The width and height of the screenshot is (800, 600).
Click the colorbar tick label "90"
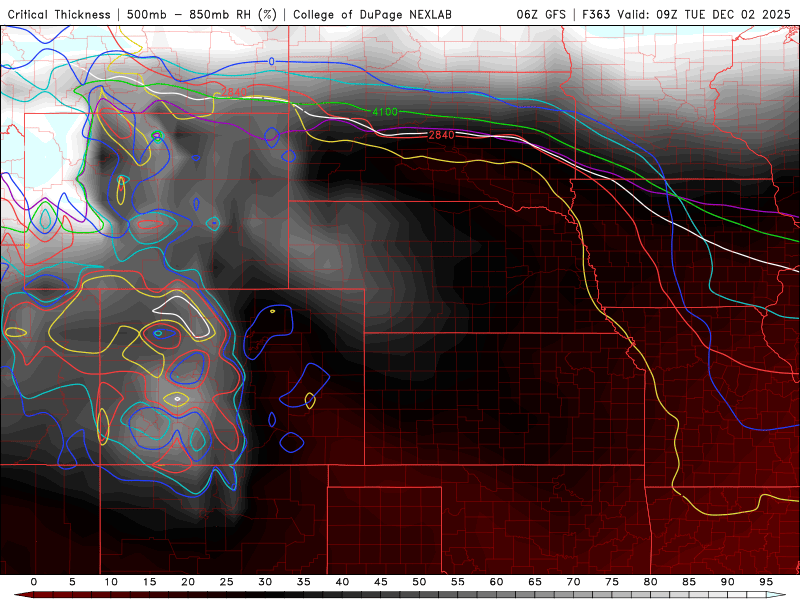pos(728,582)
